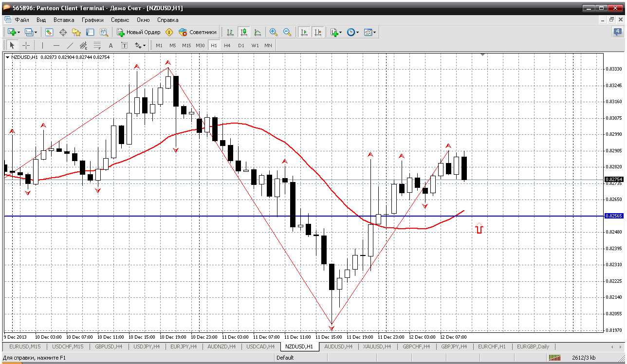This screenshot has height=364, width=627.
Task: Switch chart to line chart mode
Action: [258, 32]
